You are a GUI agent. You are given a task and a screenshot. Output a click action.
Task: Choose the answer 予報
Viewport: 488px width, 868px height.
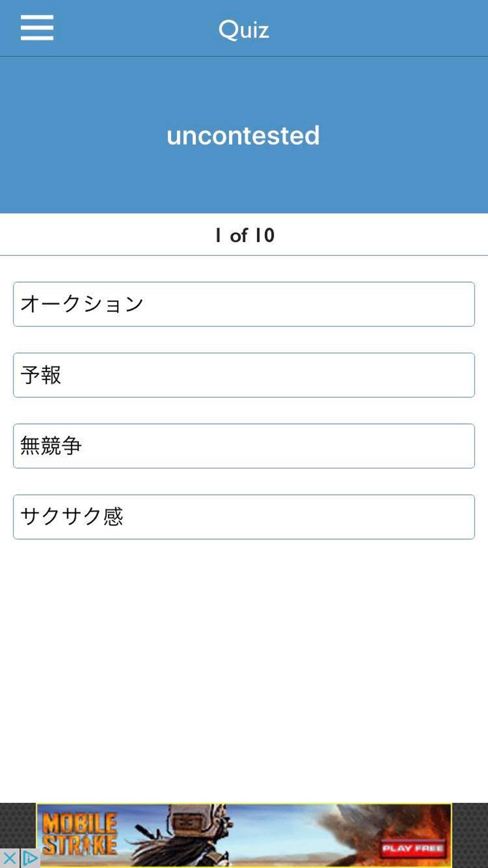click(244, 375)
